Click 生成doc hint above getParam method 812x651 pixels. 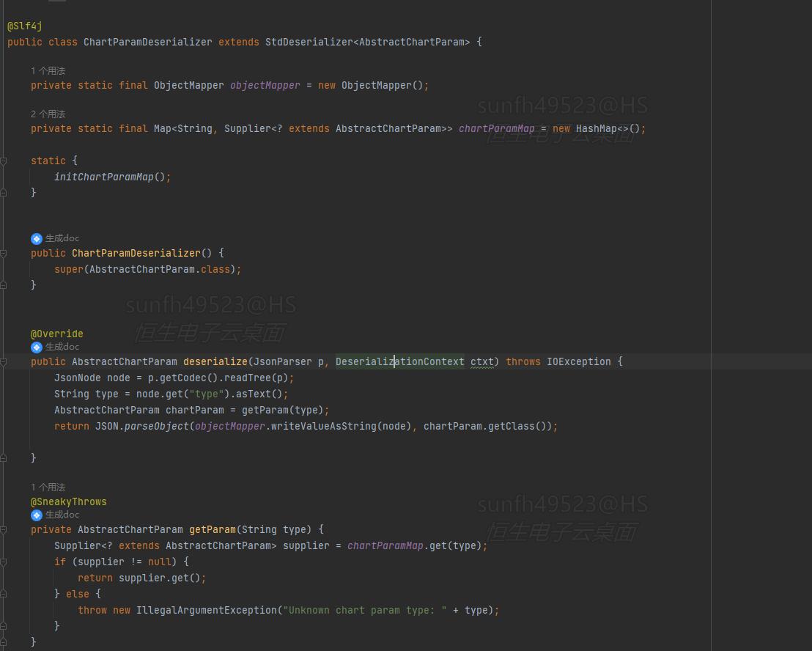pos(55,514)
